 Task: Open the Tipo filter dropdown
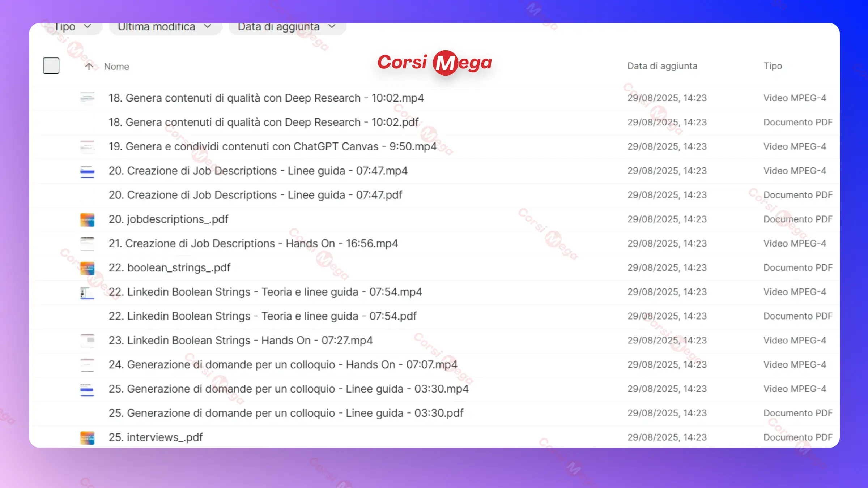(72, 27)
